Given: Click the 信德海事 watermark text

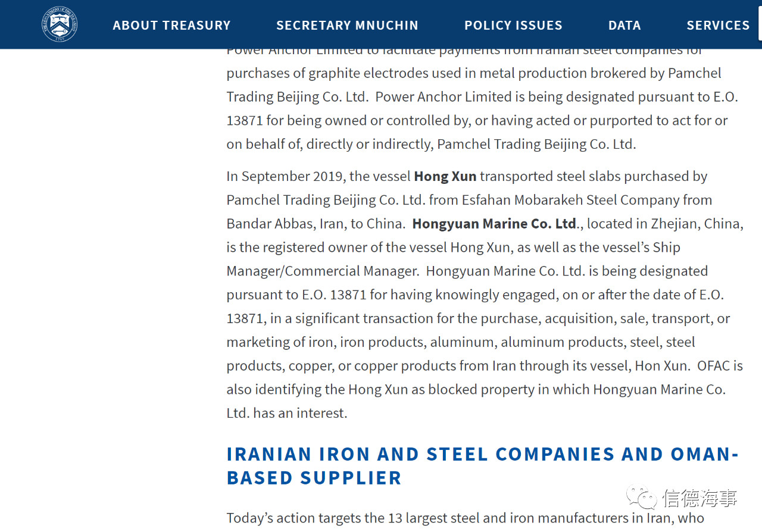Looking at the screenshot, I should pyautogui.click(x=700, y=498).
